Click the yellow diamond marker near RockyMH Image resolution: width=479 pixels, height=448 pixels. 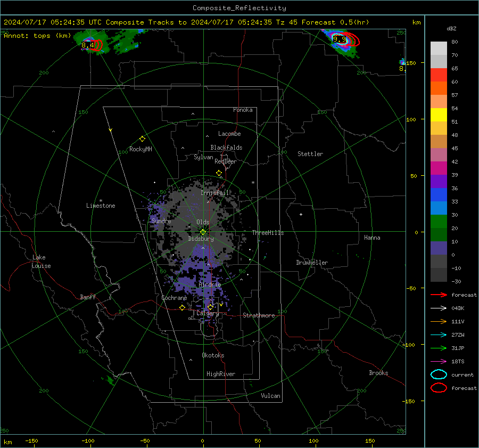pyautogui.click(x=142, y=139)
